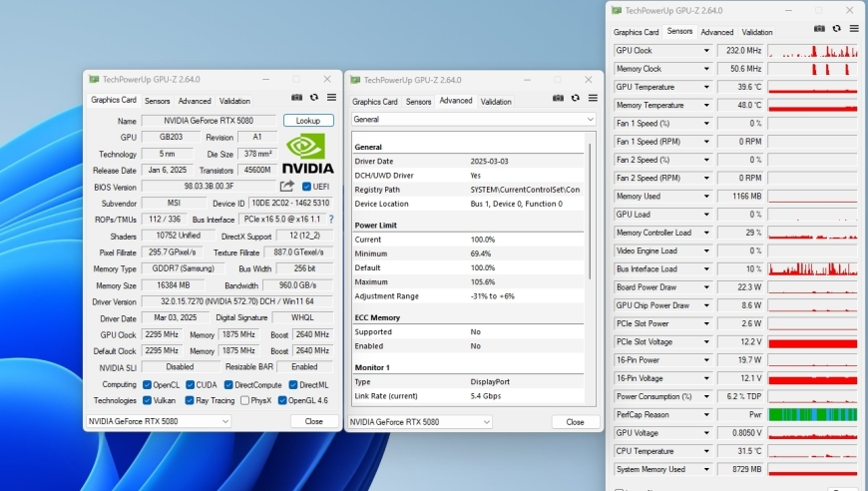The image size is (868, 491).
Task: Click the Link Rate (current) row
Action: click(468, 396)
